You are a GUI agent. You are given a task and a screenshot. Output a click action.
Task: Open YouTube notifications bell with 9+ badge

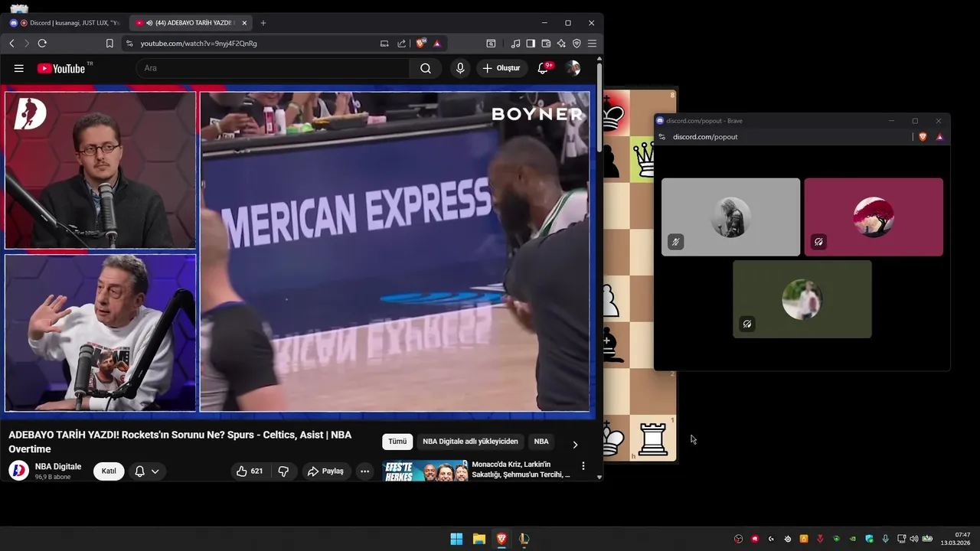click(x=544, y=68)
